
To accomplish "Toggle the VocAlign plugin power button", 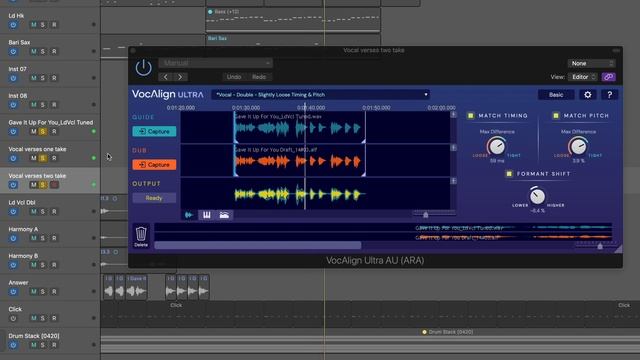I will 143,67.
